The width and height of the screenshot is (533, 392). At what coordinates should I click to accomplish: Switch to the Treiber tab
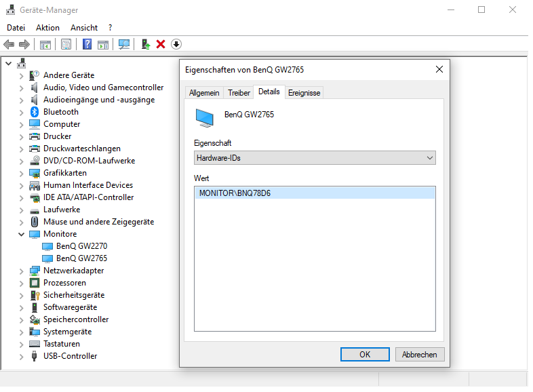pyautogui.click(x=239, y=93)
